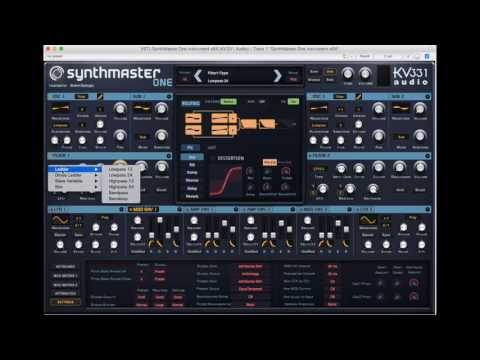Click tallest slider handle in first AMP ENV
The image size is (480, 360).
(x=225, y=222)
